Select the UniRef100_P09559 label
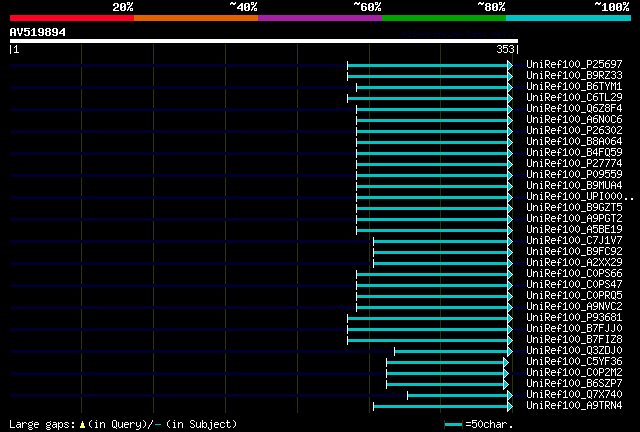This screenshot has width=640, height=432. click(574, 174)
